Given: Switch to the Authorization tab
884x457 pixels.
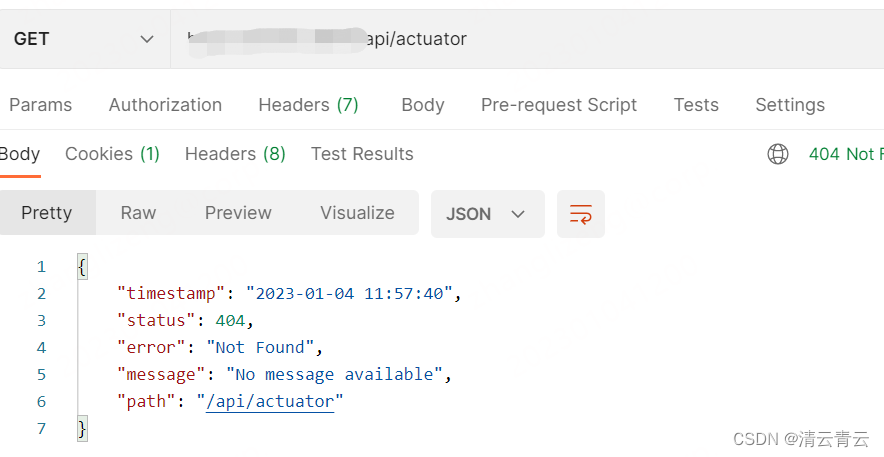Looking at the screenshot, I should pyautogui.click(x=165, y=105).
